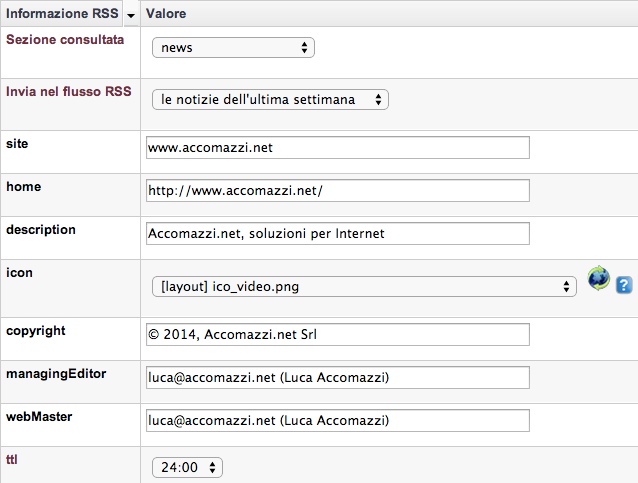
Task: Click the description row label
Action: (x=41, y=230)
